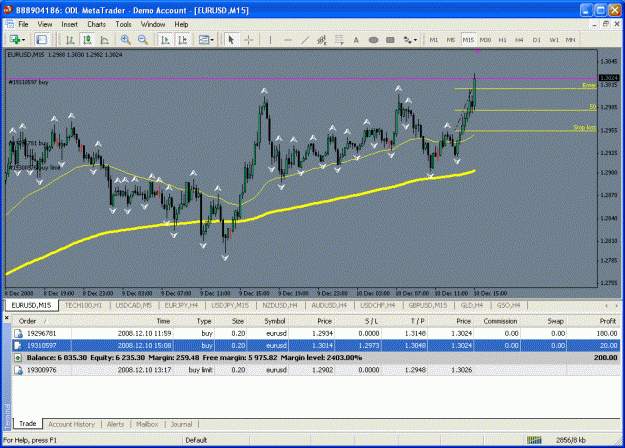Viewport: 625px width, 448px height.
Task: Switch chart to line chart display
Action: click(x=104, y=40)
